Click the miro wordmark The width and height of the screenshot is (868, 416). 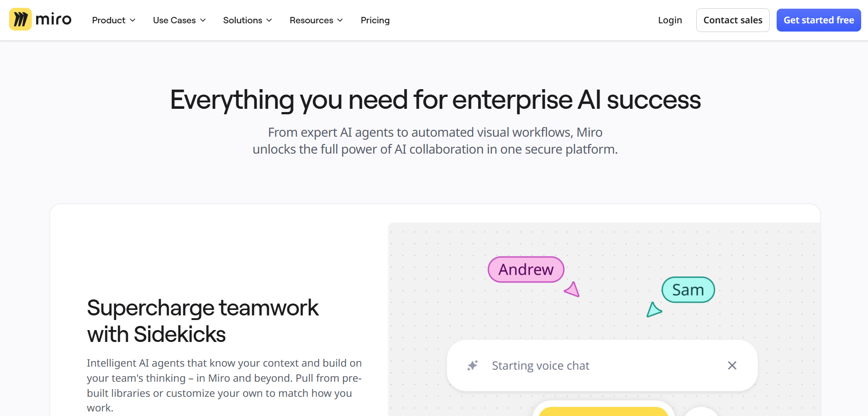click(x=53, y=20)
